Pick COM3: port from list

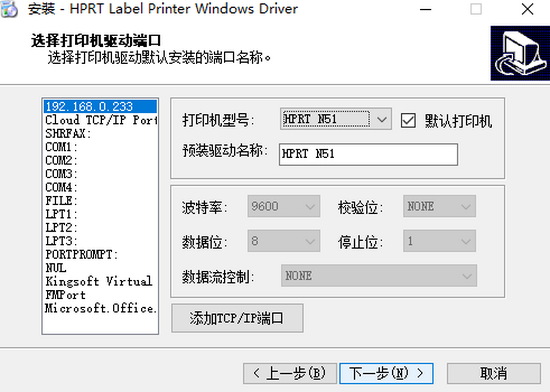pos(100,174)
